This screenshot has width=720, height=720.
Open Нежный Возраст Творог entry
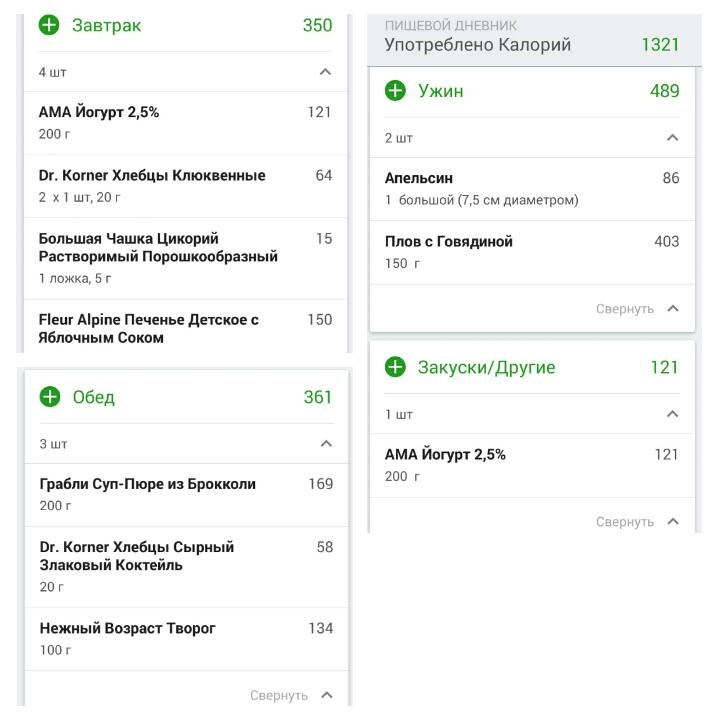tap(186, 639)
